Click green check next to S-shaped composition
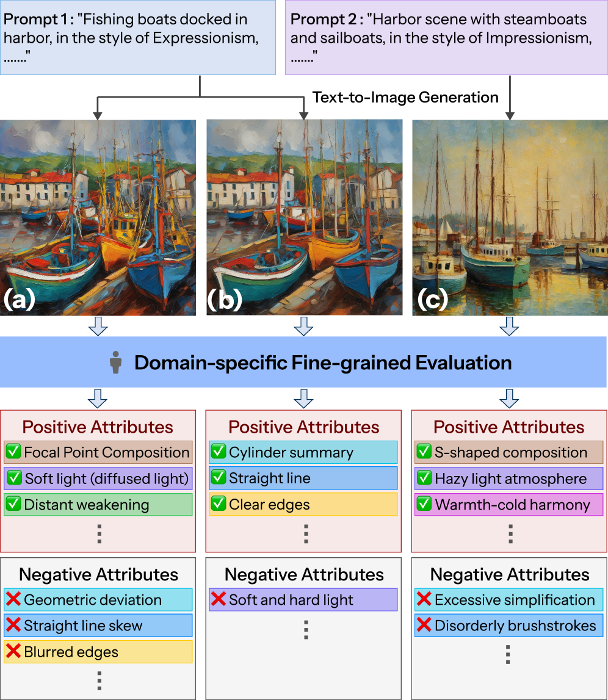 coord(424,452)
